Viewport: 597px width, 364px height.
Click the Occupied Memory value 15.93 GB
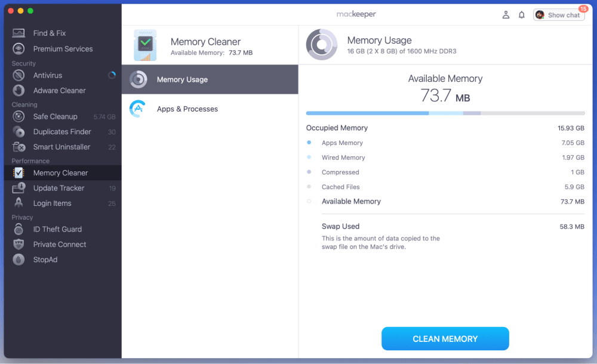(571, 128)
